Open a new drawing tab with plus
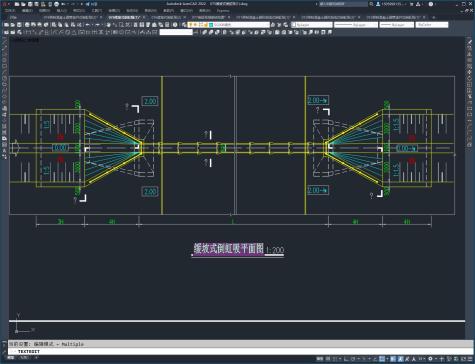The image size is (475, 364). click(x=433, y=17)
